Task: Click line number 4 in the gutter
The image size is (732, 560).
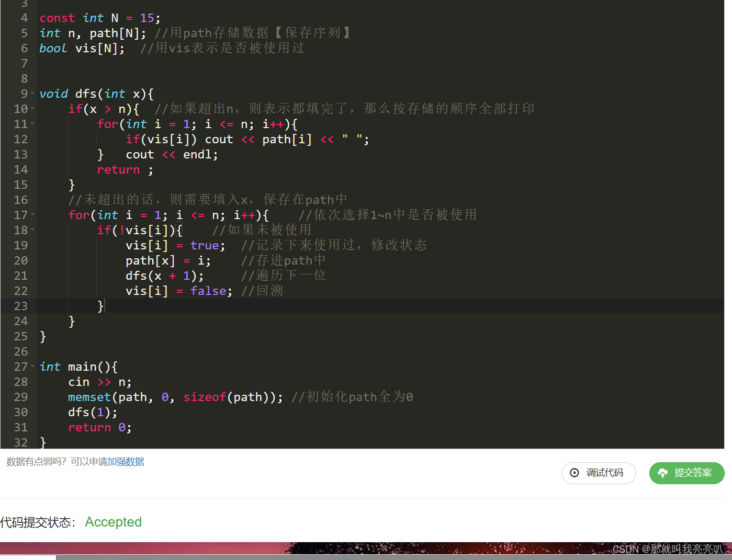Action: click(24, 18)
